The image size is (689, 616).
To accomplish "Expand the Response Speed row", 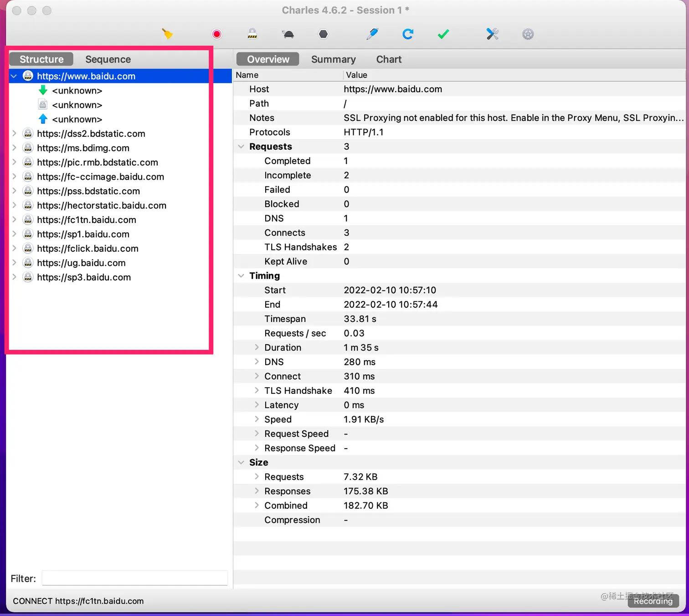I will 257,448.
